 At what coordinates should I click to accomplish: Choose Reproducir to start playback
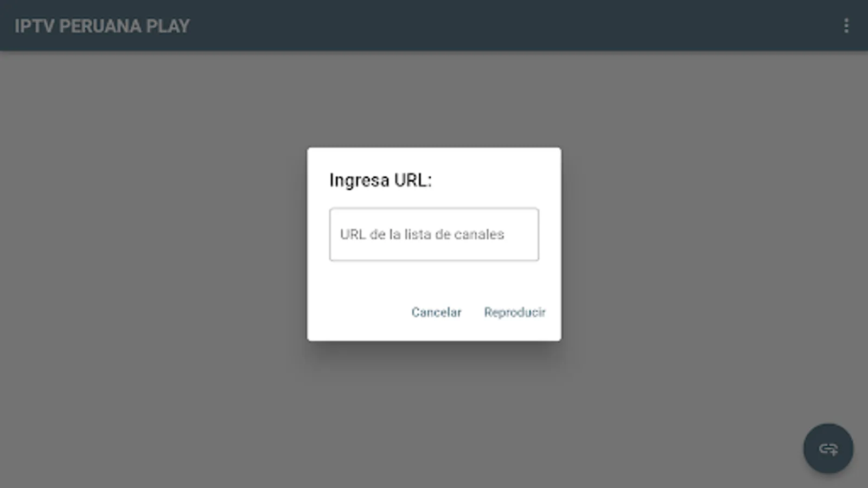click(x=515, y=312)
